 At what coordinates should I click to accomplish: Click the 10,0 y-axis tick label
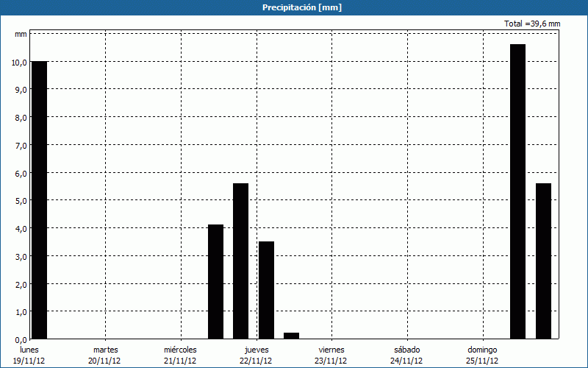(19, 63)
